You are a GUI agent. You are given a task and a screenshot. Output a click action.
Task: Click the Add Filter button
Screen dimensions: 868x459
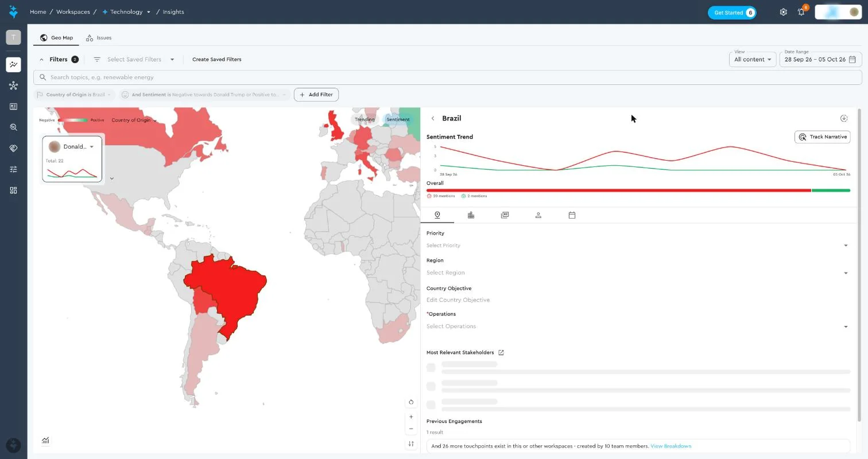click(x=316, y=95)
